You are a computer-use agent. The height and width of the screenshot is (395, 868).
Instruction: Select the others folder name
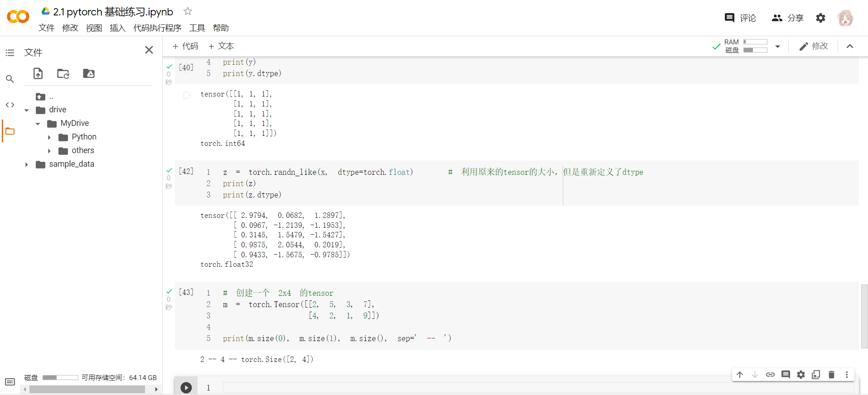83,150
